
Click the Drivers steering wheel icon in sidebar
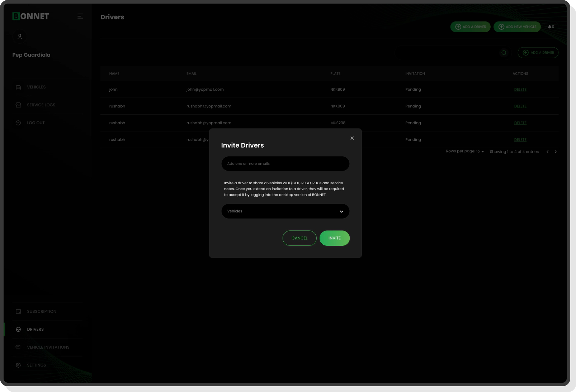point(18,329)
